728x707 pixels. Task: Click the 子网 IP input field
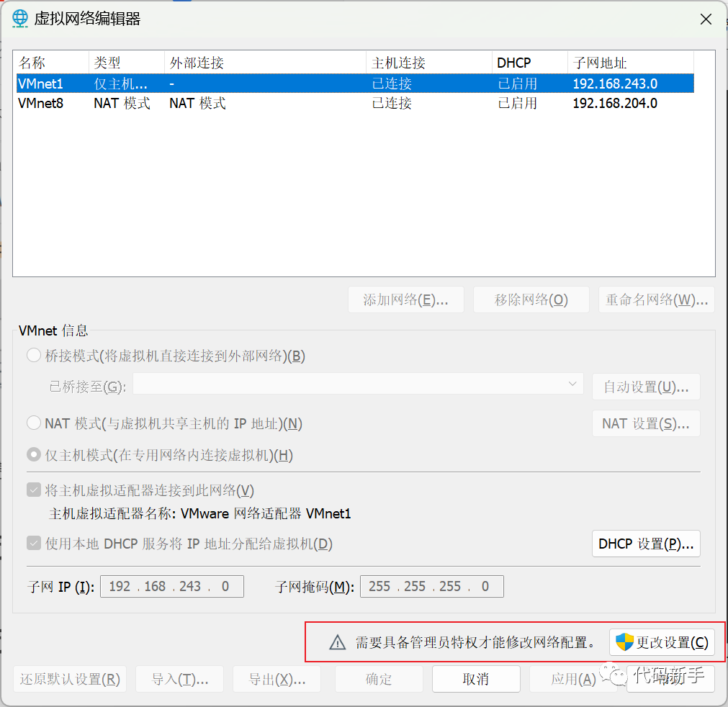pyautogui.click(x=172, y=586)
